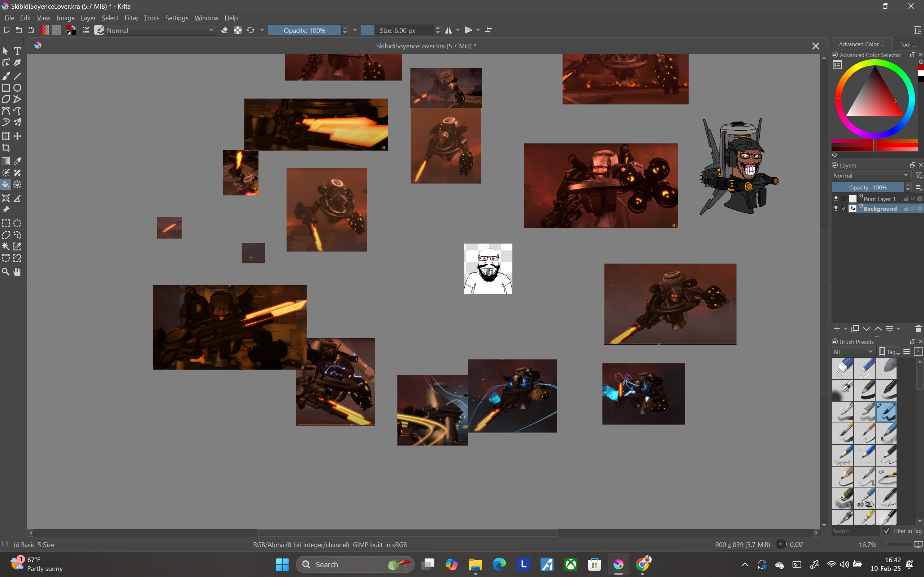Select the Pan hand tool
This screenshot has height=577, width=924.
point(17,272)
